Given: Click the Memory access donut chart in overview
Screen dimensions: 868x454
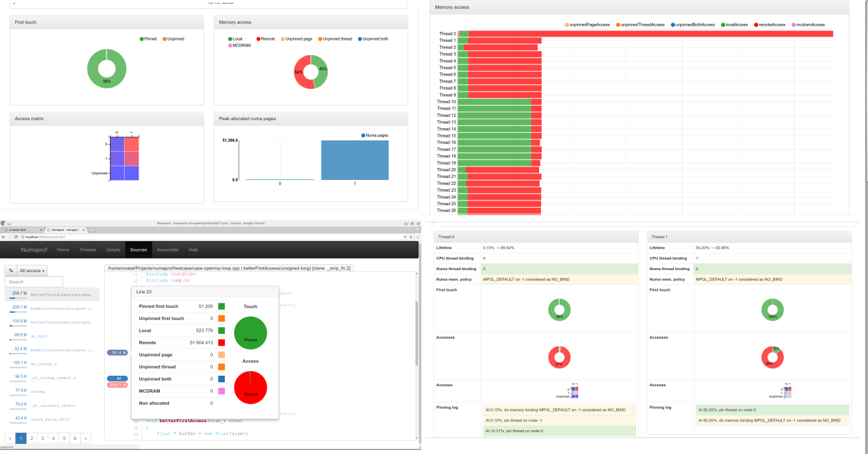Looking at the screenshot, I should (311, 72).
